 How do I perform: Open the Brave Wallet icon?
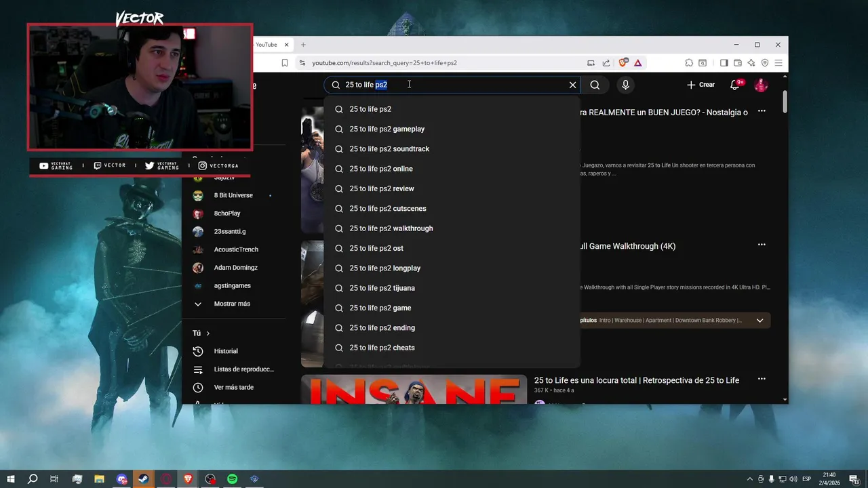[737, 62]
